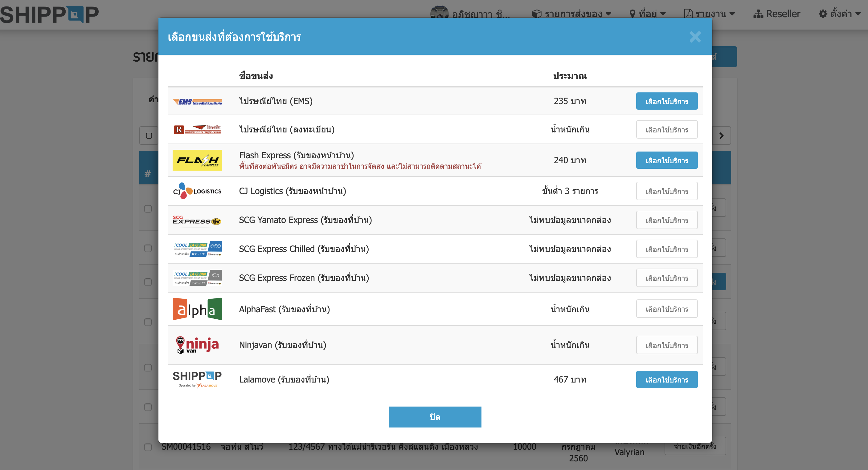Tick the checkbox beside order SM00041516

[x=148, y=447]
